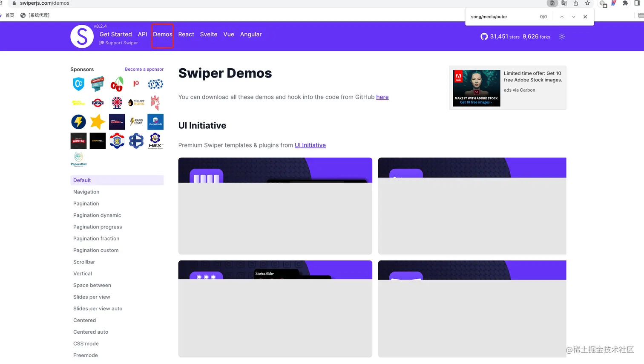
Task: Select Default in the demo sidebar
Action: [117, 180]
